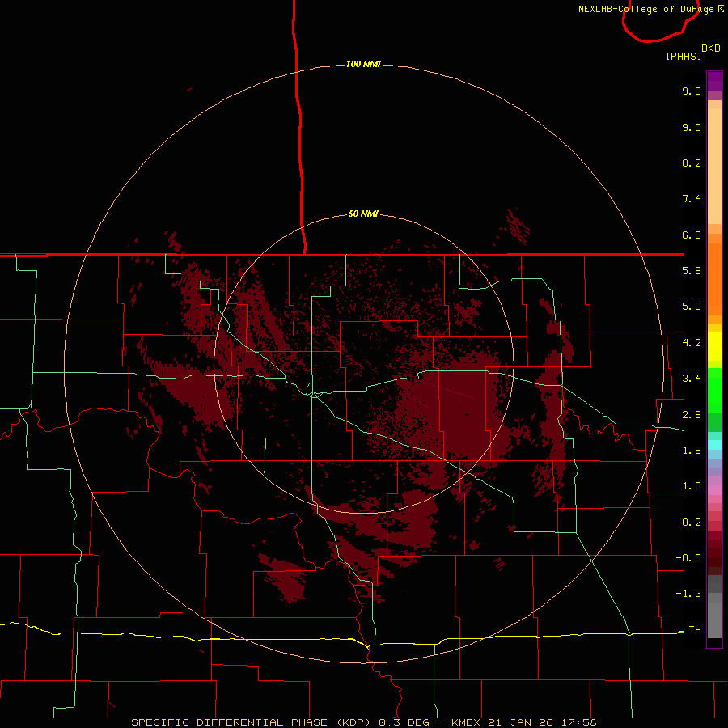Click the 21 JAN 26 17:58 timestamp
Viewport: 728px width, 728px height.
point(542,722)
